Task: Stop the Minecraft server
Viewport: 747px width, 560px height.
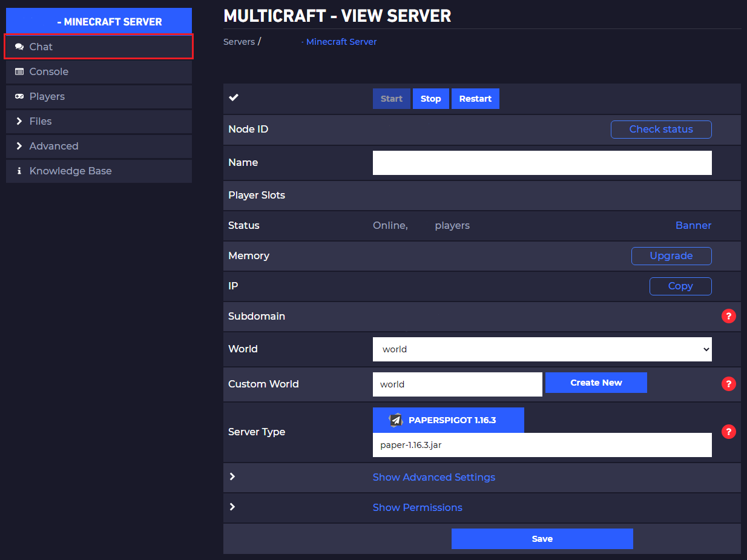Action: 431,99
